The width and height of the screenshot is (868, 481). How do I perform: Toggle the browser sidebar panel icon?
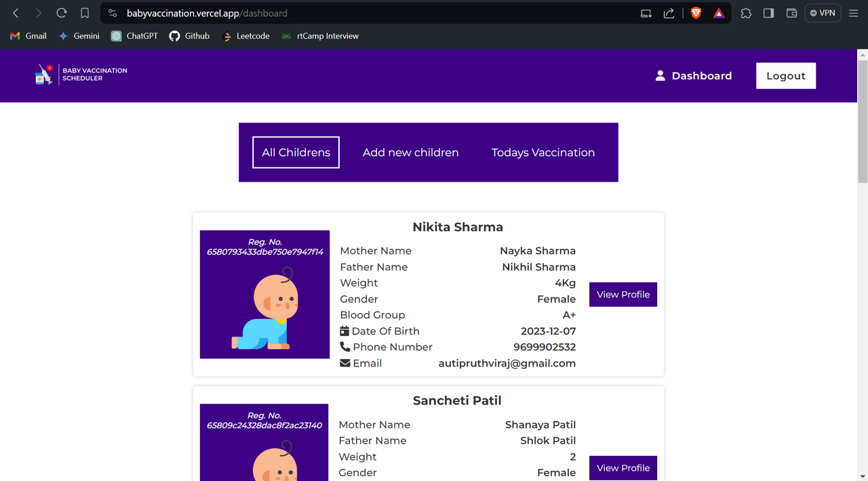768,13
